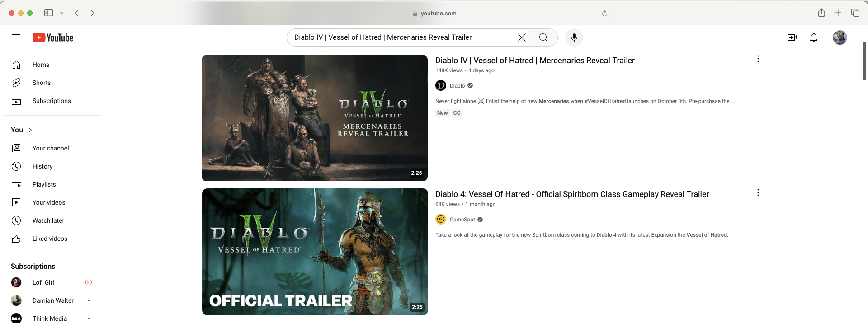This screenshot has width=868, height=323.
Task: Click the GameSpot channel avatar
Action: (441, 219)
